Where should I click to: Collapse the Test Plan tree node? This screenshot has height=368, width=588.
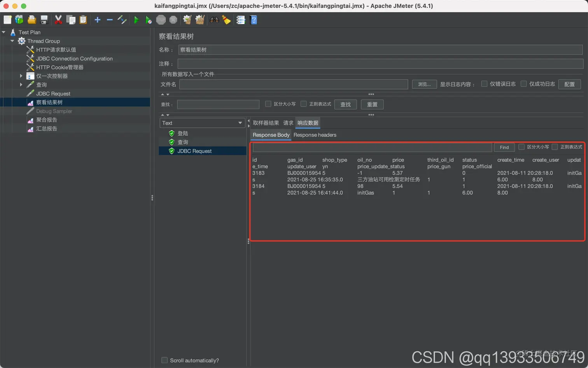[x=3, y=32]
